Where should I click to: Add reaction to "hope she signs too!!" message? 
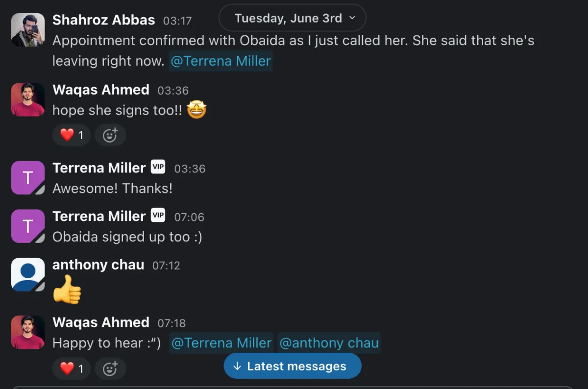click(x=110, y=135)
